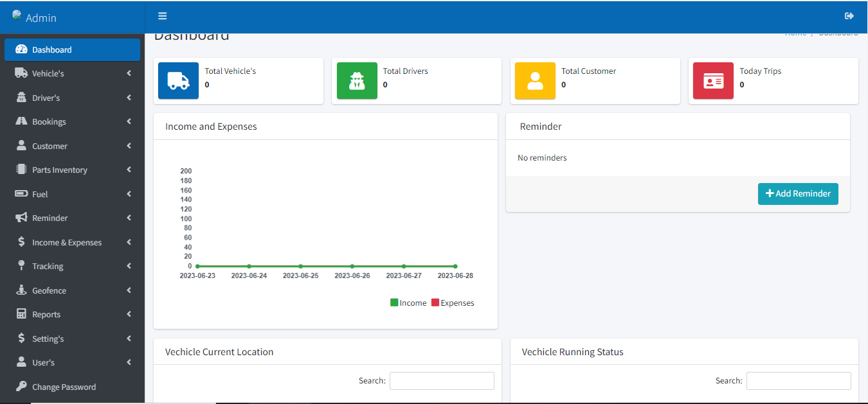This screenshot has width=868, height=404.
Task: Click the green Total Drivers icon
Action: [357, 80]
